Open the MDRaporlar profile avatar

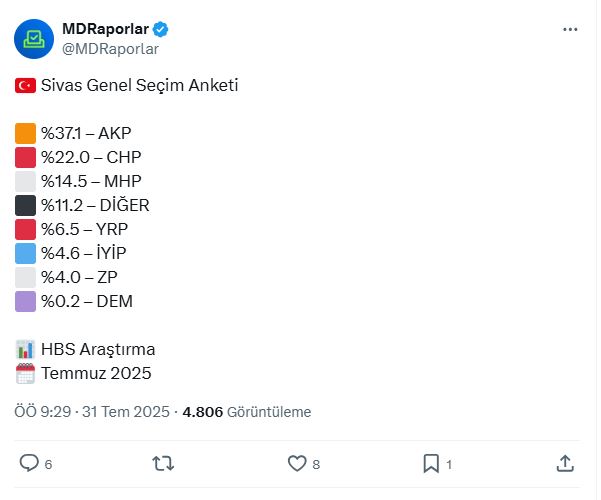tap(34, 39)
